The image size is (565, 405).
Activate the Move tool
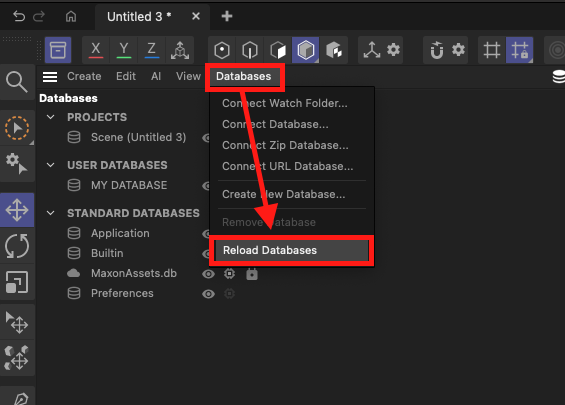pos(17,210)
